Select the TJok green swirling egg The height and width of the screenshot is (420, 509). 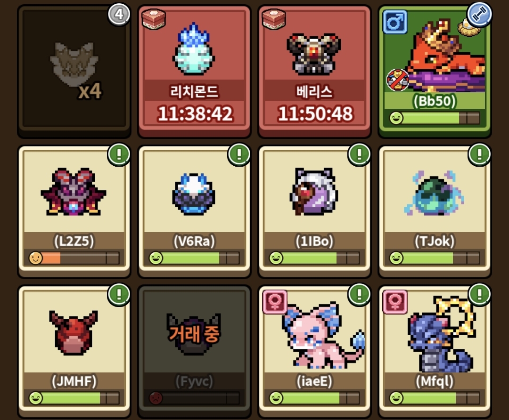pyautogui.click(x=435, y=211)
